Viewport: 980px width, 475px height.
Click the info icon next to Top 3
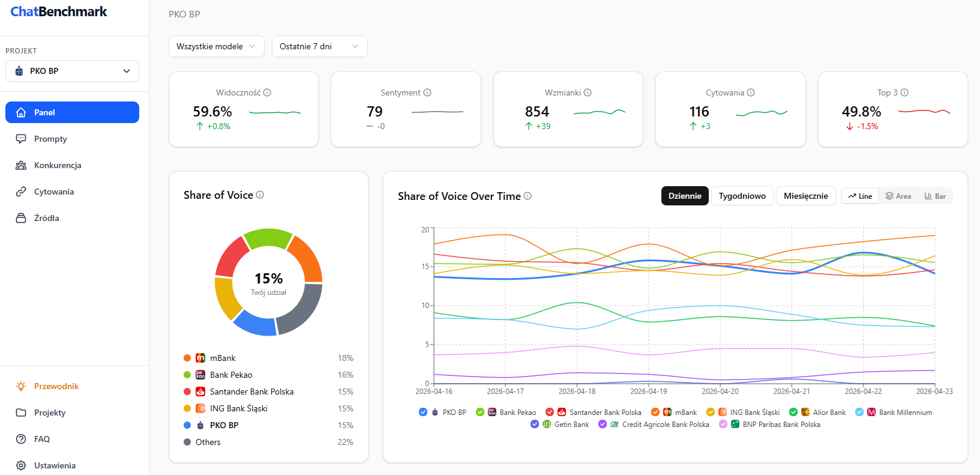point(904,92)
